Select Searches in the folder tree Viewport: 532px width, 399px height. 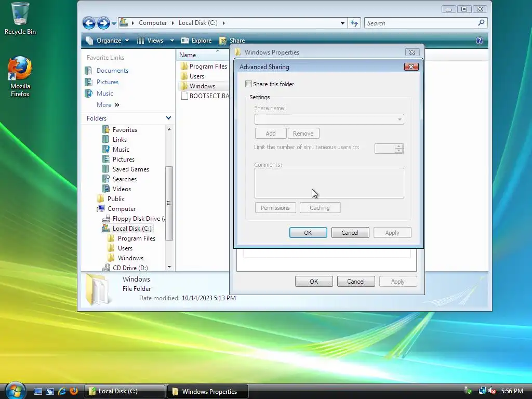pos(119,179)
